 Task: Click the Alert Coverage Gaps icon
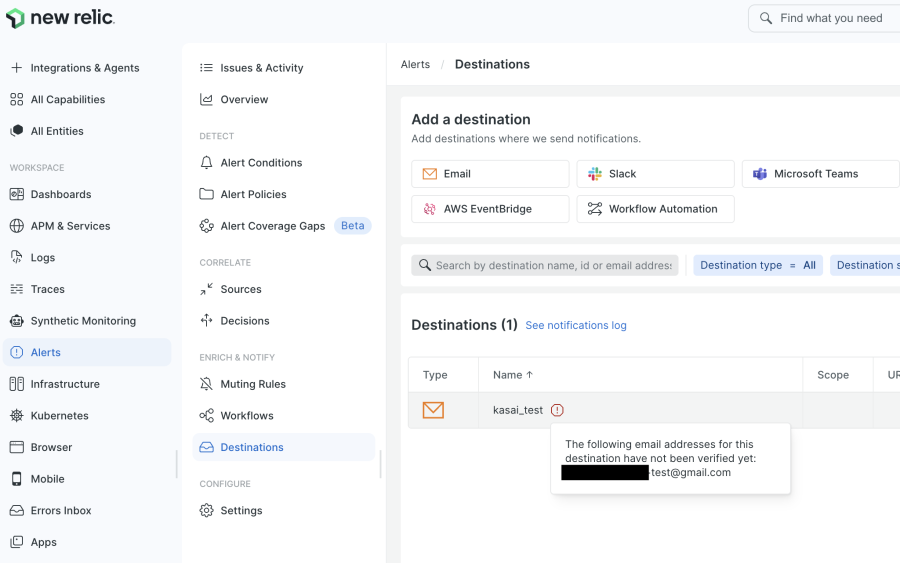tap(206, 226)
